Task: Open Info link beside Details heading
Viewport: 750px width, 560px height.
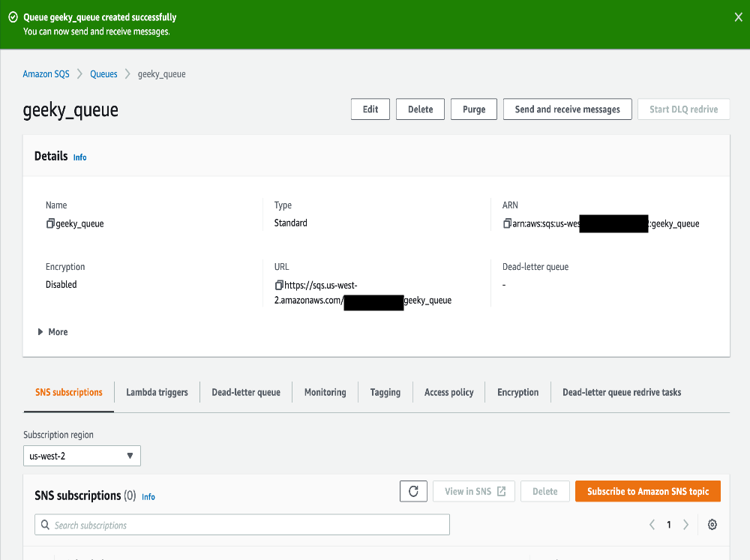Action: click(80, 157)
